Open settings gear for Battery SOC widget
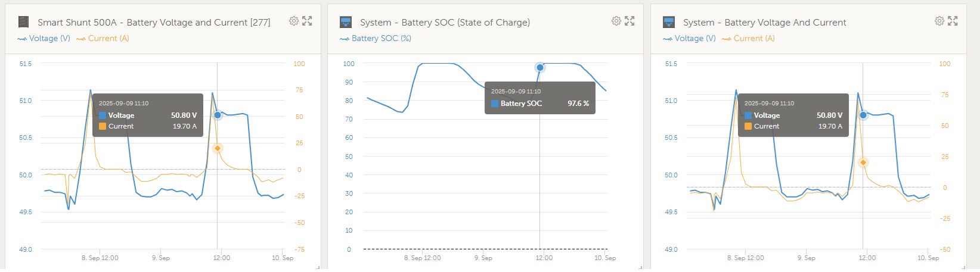The image size is (980, 272). point(616,21)
